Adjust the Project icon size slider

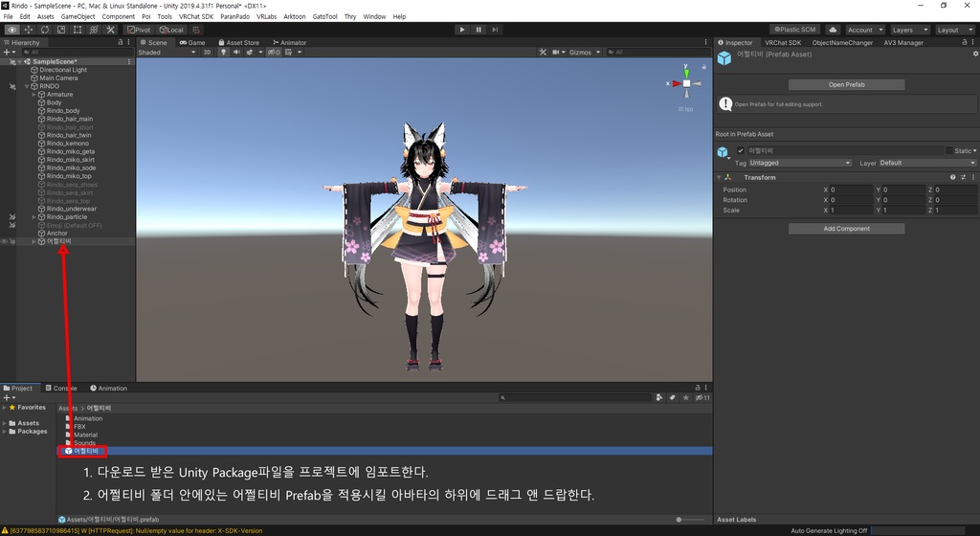click(x=691, y=519)
